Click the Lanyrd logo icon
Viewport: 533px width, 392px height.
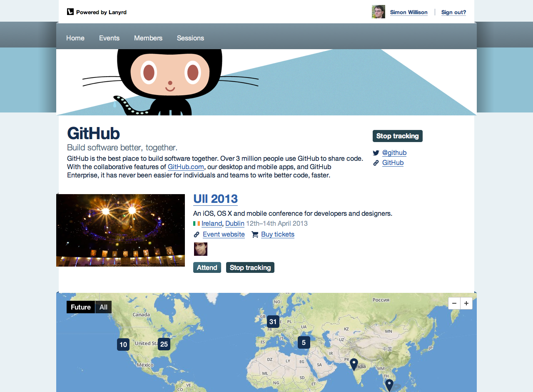tap(70, 12)
